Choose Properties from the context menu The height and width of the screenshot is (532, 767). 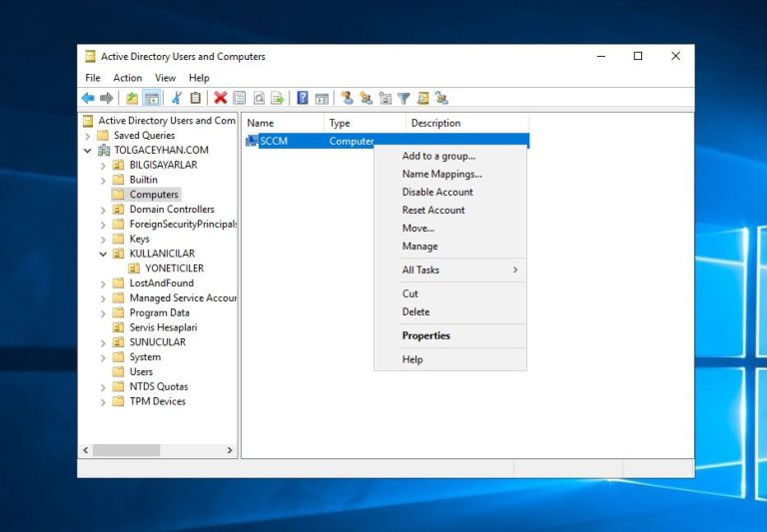426,336
